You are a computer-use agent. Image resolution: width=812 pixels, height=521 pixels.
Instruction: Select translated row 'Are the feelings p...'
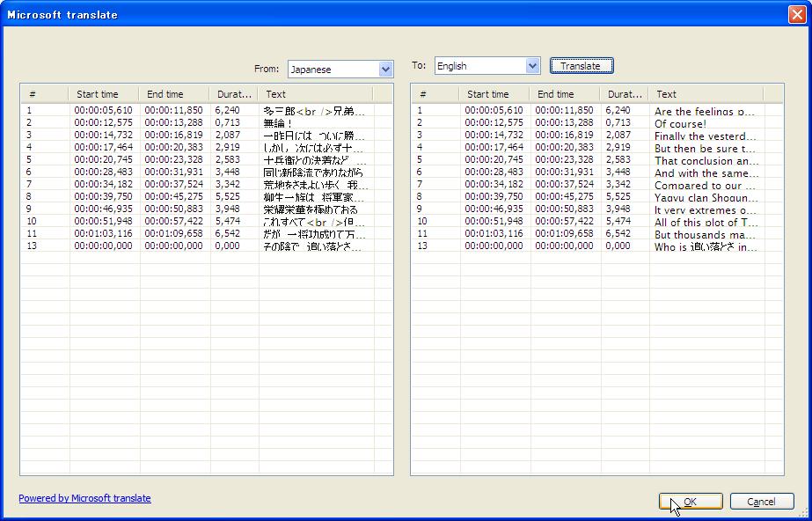point(705,111)
